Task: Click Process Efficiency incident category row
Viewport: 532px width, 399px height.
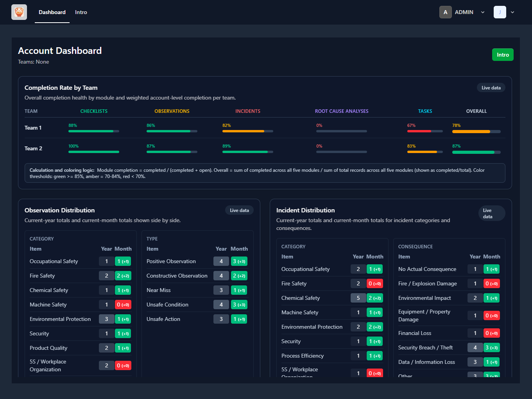Action: click(332, 356)
